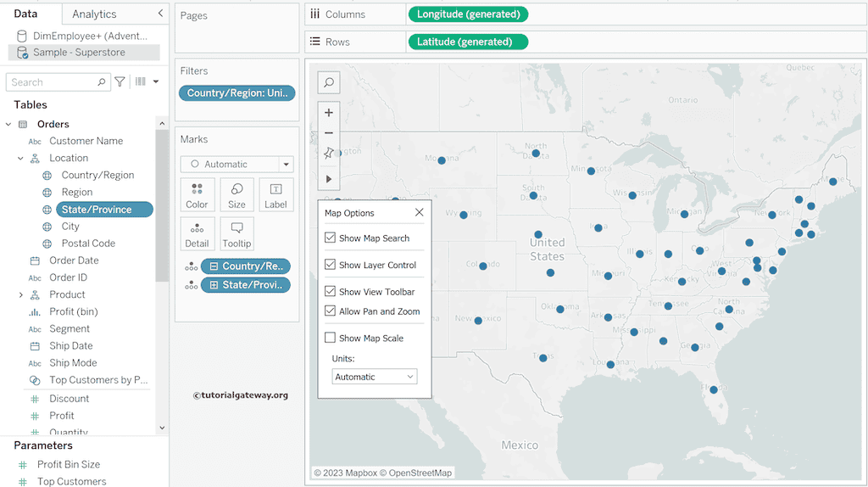Open the Size marks card

point(237,194)
